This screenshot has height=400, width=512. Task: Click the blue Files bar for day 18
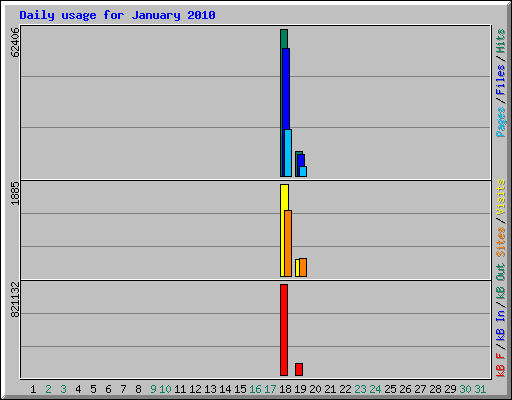[286, 89]
